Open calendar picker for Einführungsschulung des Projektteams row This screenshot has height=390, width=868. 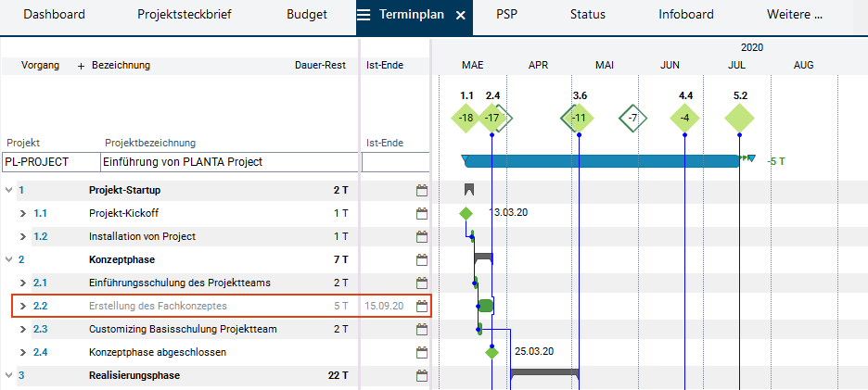(422, 283)
